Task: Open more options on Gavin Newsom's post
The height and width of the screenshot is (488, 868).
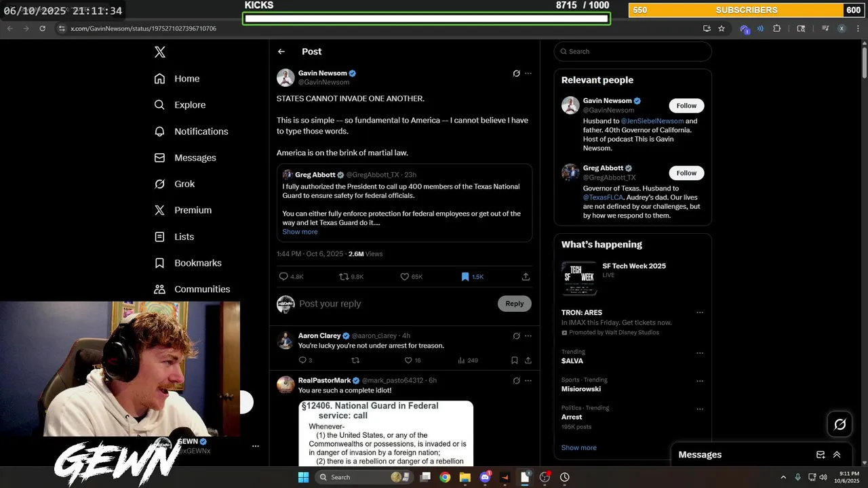Action: 528,73
